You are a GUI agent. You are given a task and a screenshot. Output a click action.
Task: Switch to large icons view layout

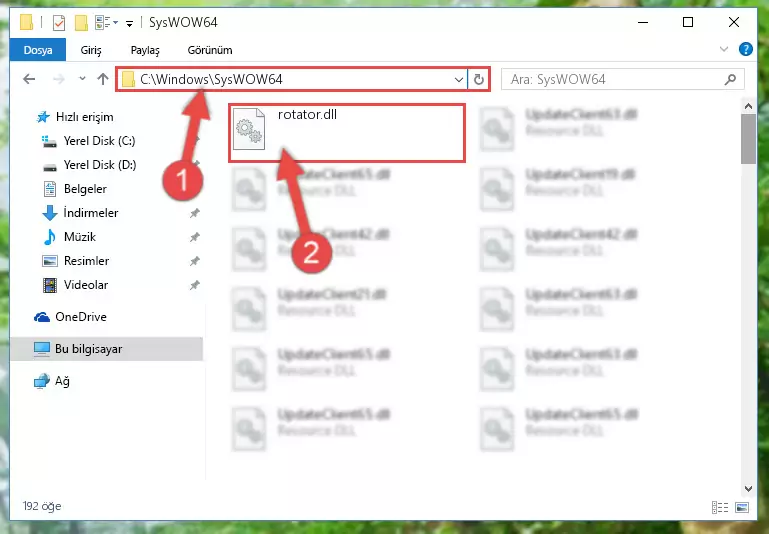click(742, 507)
